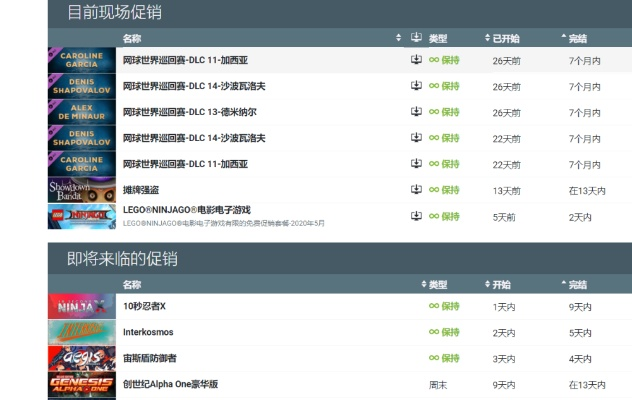Open 网球世界巡回赛-DLC 11-加西亚 link started 26天前
Image resolution: width=632 pixels, height=400 pixels.
point(185,60)
